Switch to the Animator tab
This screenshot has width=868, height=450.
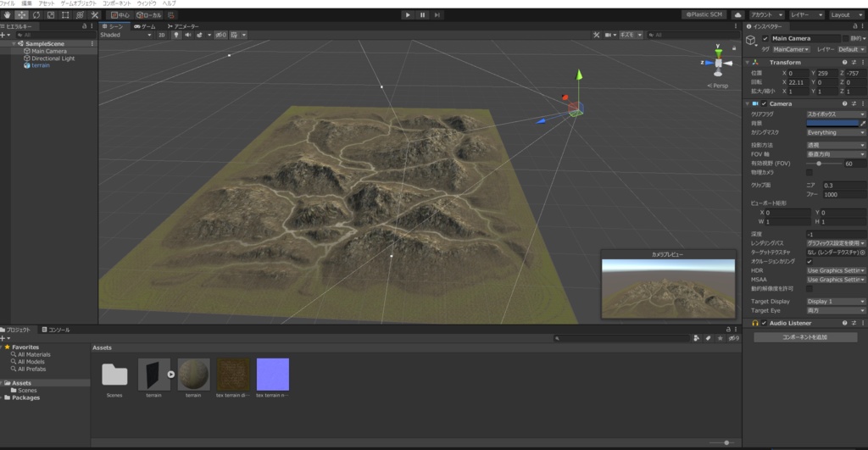click(x=183, y=26)
